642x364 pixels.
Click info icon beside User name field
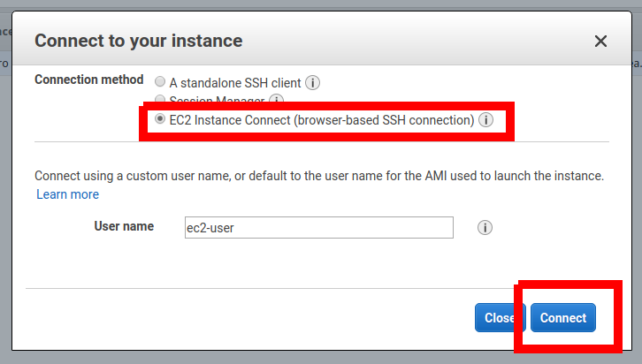(485, 227)
